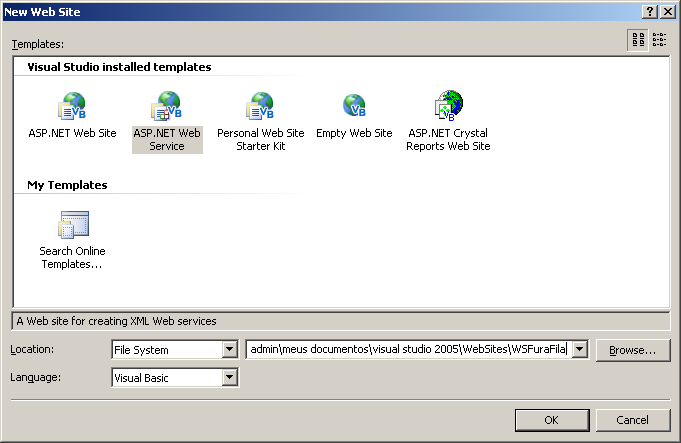
Task: Expand the Location type dropdown arrow
Action: click(229, 350)
